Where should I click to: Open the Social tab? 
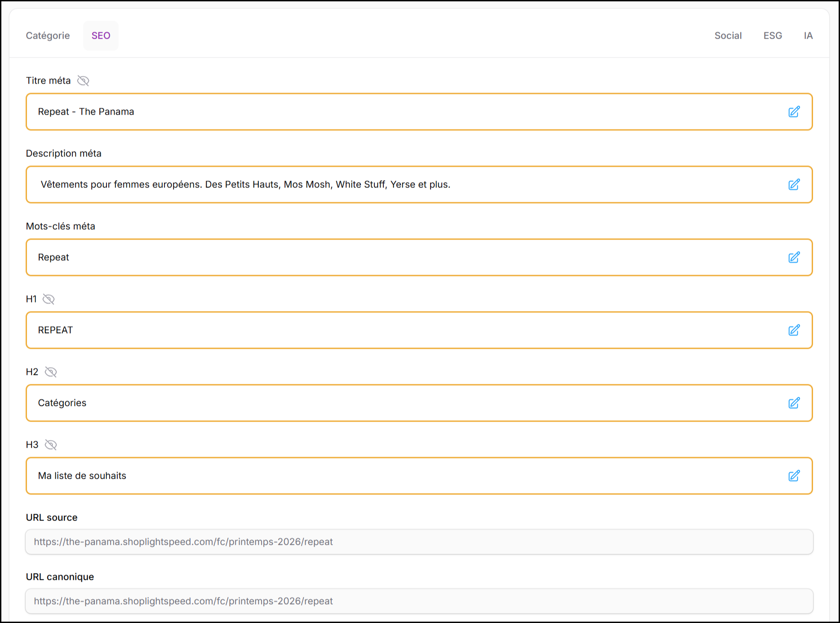click(728, 36)
